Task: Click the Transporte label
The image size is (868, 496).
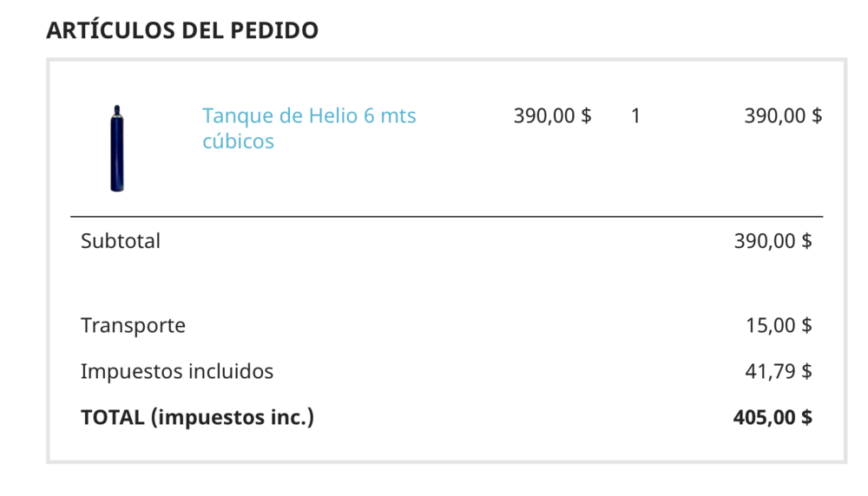Action: click(133, 325)
